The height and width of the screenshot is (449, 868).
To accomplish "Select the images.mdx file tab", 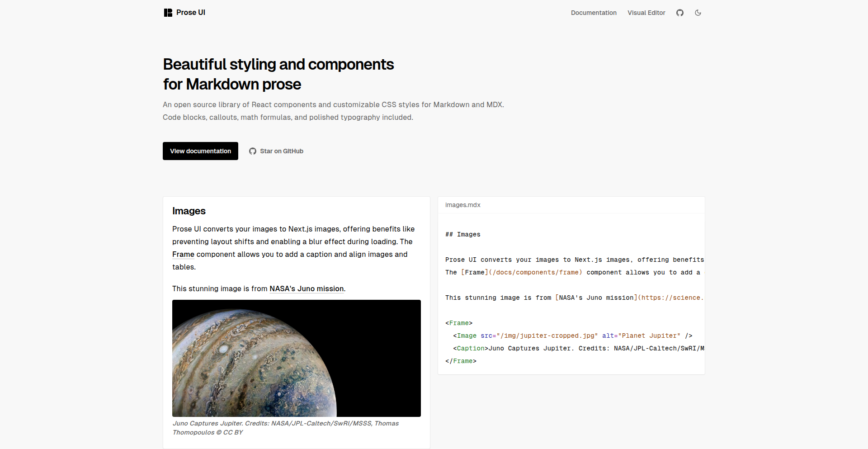I will [463, 205].
